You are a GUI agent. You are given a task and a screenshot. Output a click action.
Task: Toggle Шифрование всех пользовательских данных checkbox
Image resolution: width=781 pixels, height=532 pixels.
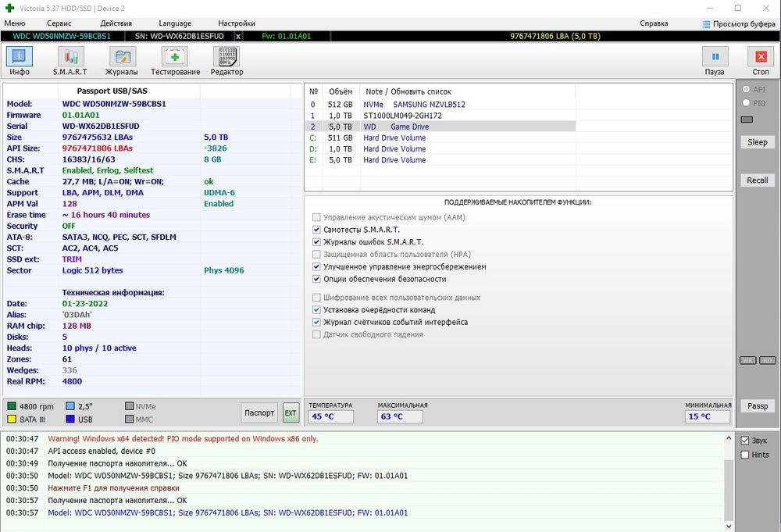(316, 298)
